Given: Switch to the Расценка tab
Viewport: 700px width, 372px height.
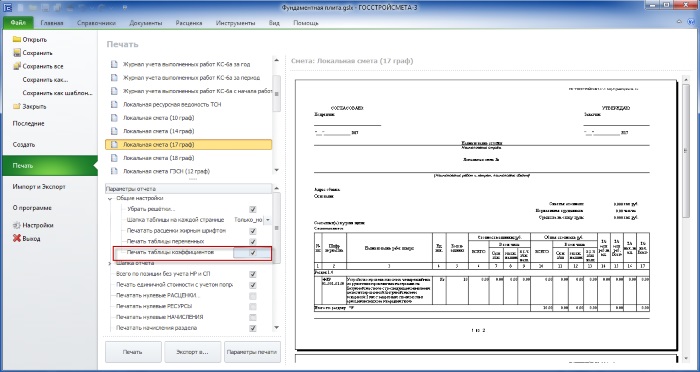Looking at the screenshot, I should tap(188, 23).
